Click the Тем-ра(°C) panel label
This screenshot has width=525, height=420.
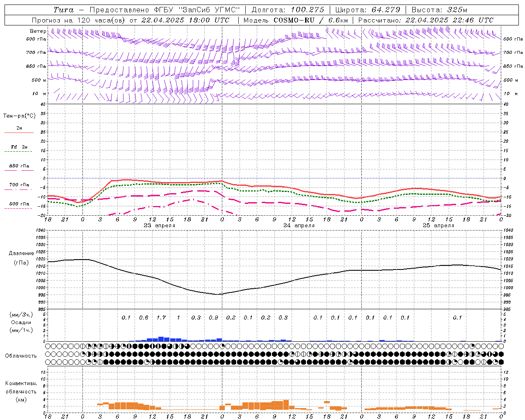point(19,116)
